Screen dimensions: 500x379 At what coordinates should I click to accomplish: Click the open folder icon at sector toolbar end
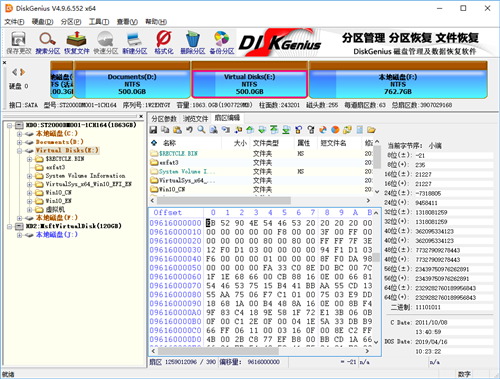[x=371, y=130]
